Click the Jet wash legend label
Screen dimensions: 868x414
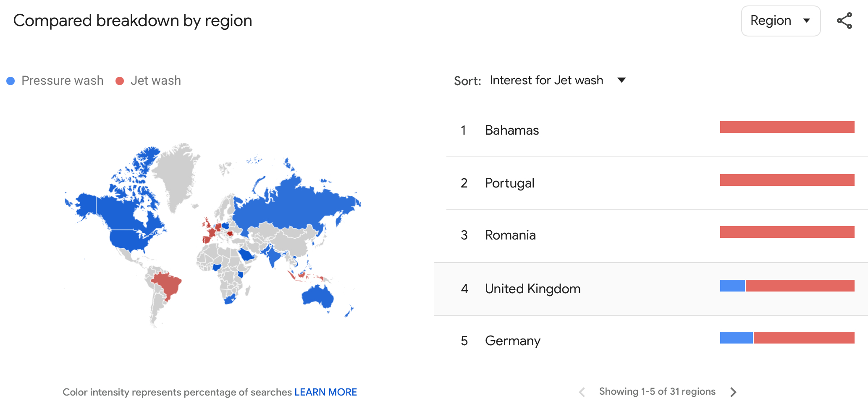point(156,81)
